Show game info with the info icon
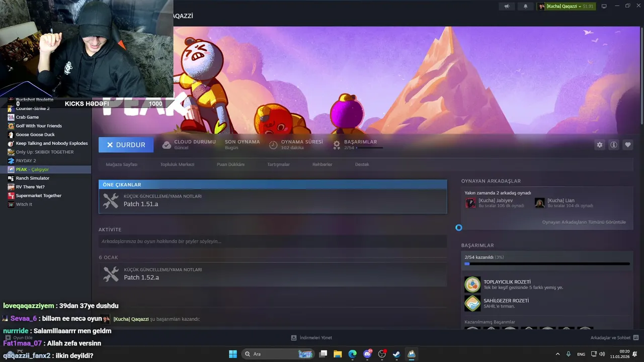This screenshot has width=644, height=362. (614, 145)
